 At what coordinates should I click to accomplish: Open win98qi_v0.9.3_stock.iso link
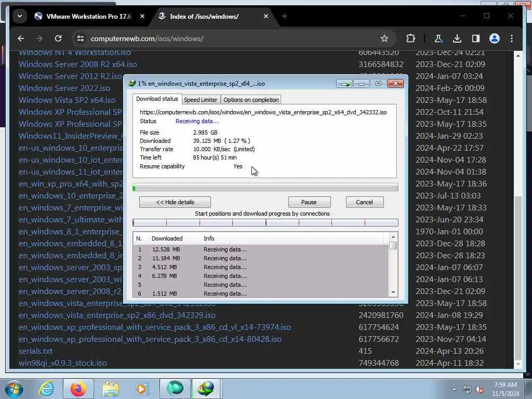pyautogui.click(x=63, y=363)
